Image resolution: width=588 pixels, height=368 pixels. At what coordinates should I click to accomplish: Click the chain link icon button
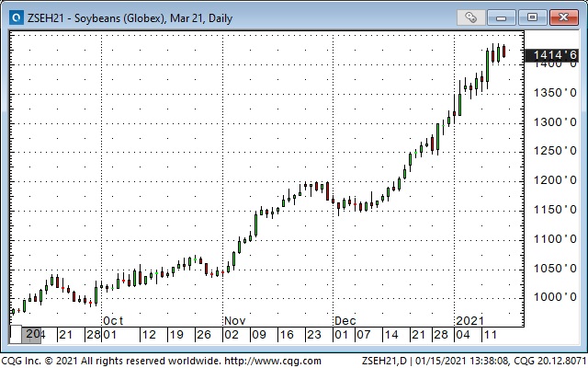pyautogui.click(x=471, y=17)
